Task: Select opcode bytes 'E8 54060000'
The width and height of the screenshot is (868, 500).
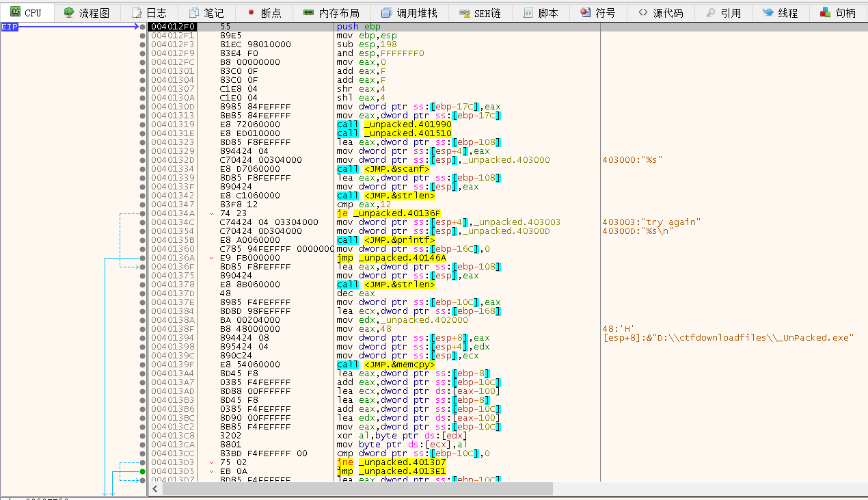Action: tap(250, 365)
